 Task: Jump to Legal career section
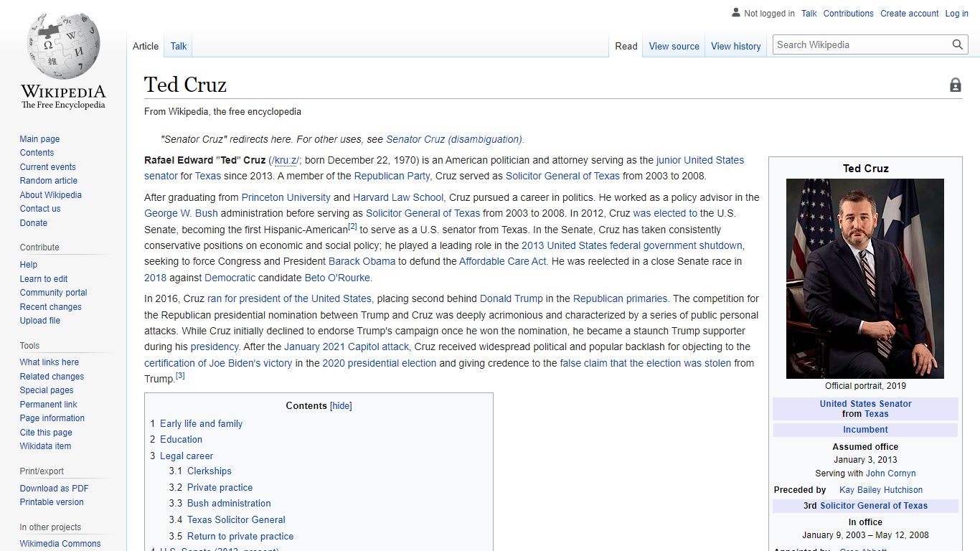(x=187, y=456)
